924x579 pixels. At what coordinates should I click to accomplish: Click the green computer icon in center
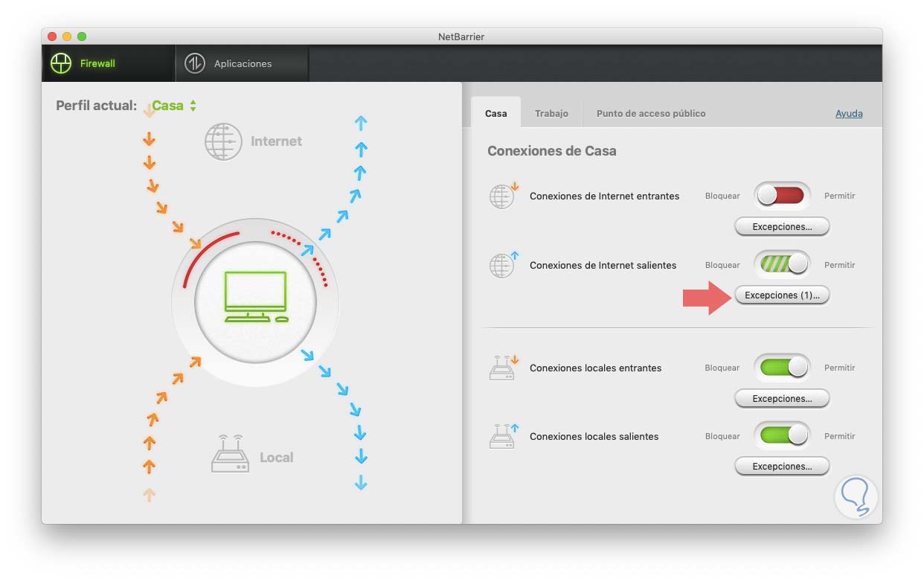[256, 297]
